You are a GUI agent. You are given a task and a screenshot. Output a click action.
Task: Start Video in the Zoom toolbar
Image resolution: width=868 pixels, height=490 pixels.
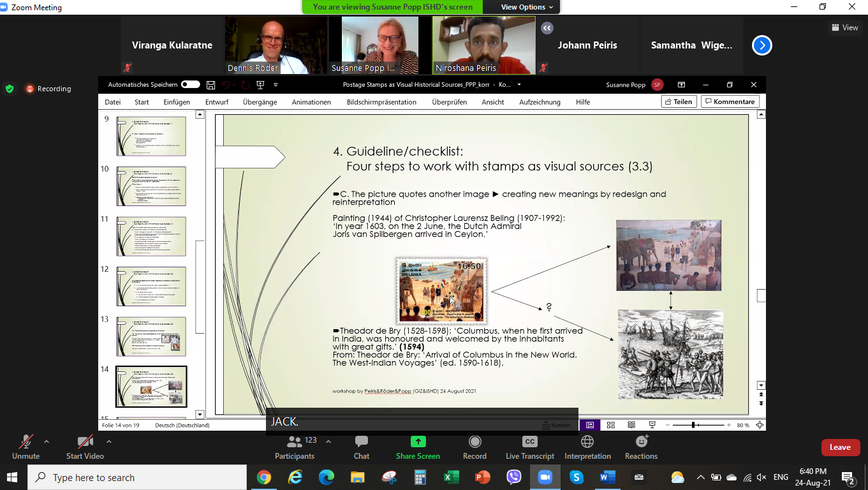[85, 447]
